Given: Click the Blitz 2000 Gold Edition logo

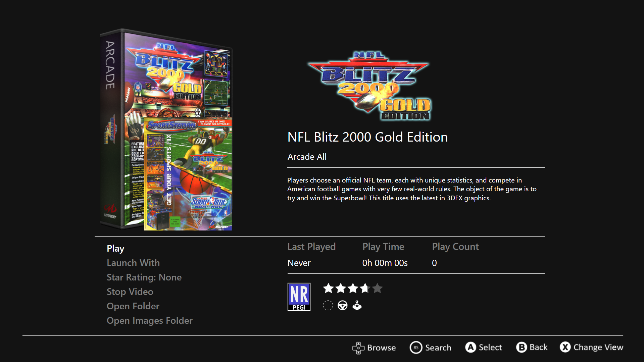Looking at the screenshot, I should pos(368,86).
